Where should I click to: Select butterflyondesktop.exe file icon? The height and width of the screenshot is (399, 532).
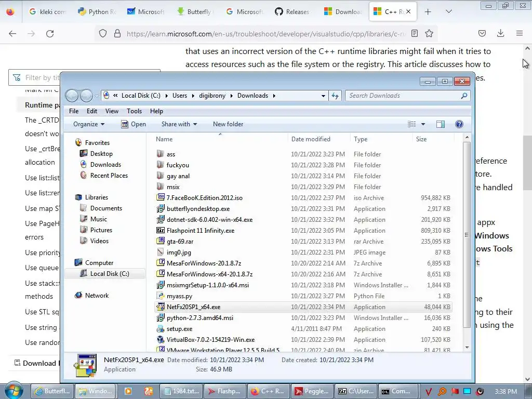[161, 209]
